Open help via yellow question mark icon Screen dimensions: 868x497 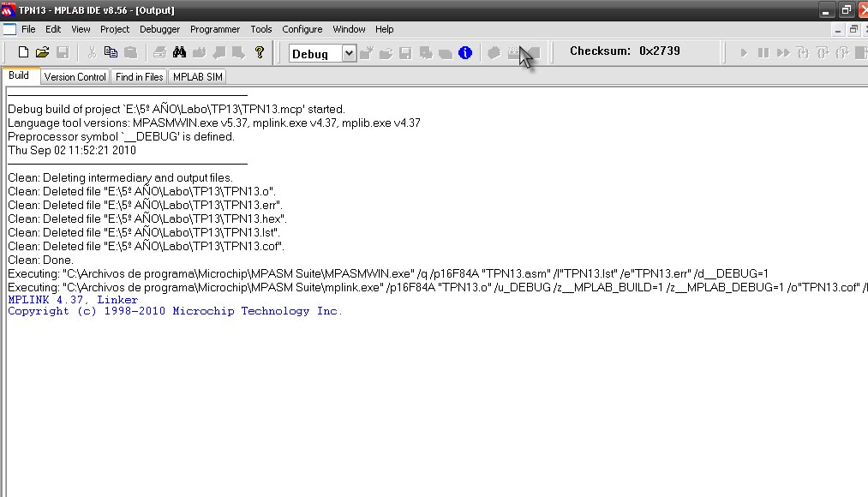(x=259, y=52)
